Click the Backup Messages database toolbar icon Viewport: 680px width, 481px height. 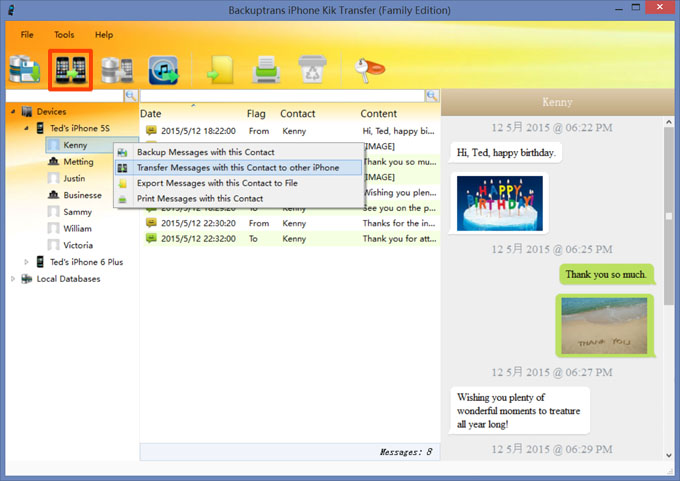[x=25, y=69]
